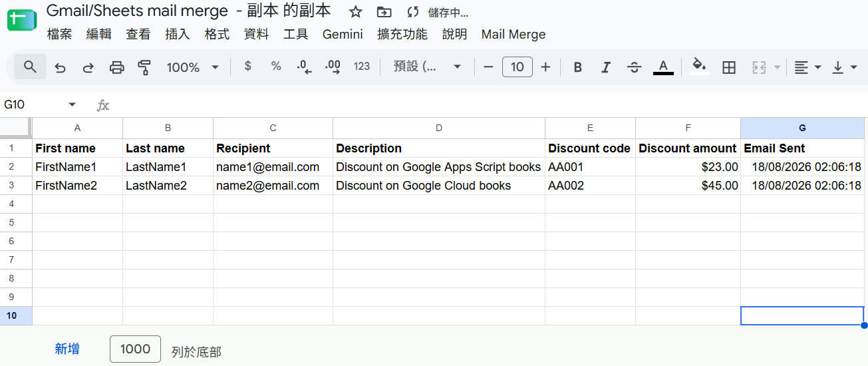Toggle bold formatting
Viewport: 868px width, 366px height.
(578, 67)
